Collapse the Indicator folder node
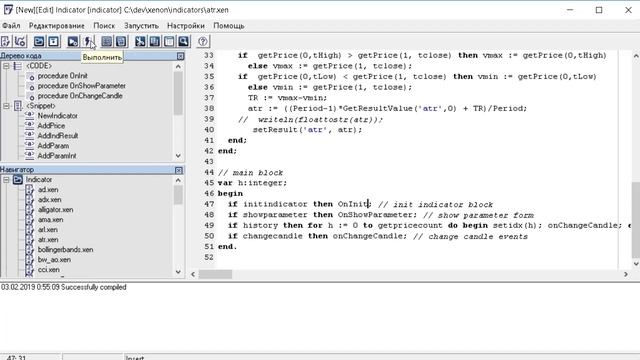Screen dimensions: 640x360 (6, 180)
